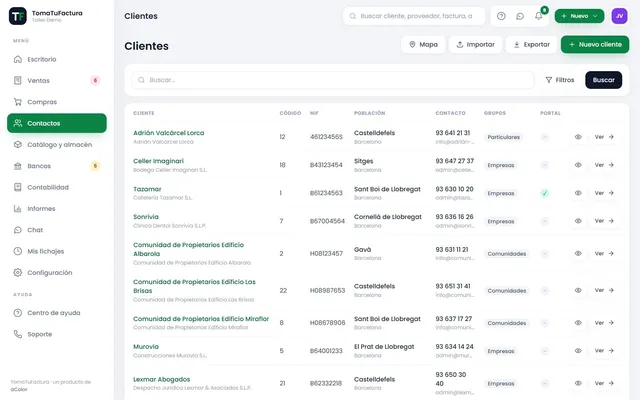Click the Bancos badge showing 6
The width and height of the screenshot is (640, 400).
click(95, 166)
